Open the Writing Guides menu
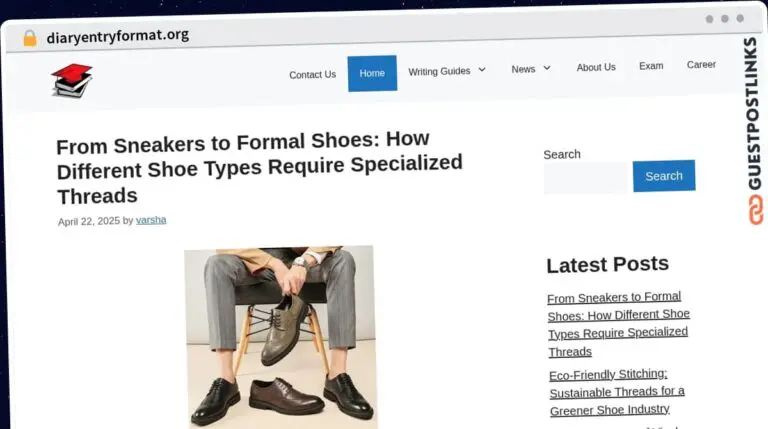This screenshot has width=768, height=429. 439,72
